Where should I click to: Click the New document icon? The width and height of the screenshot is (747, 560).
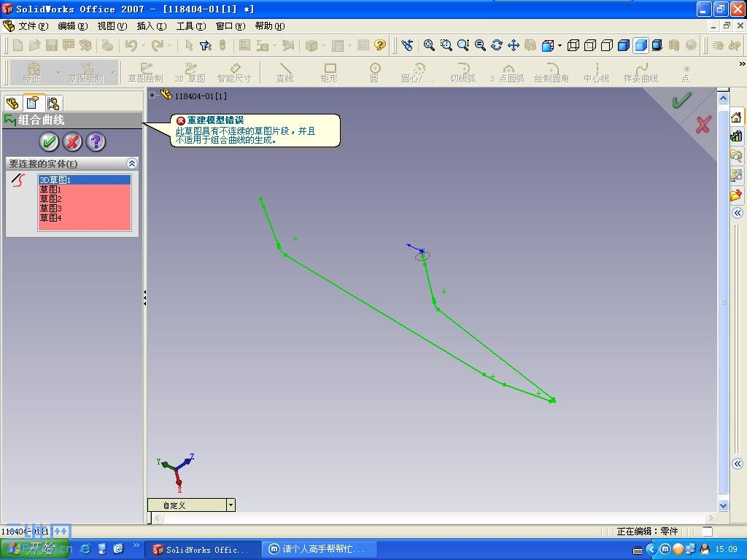[x=18, y=45]
